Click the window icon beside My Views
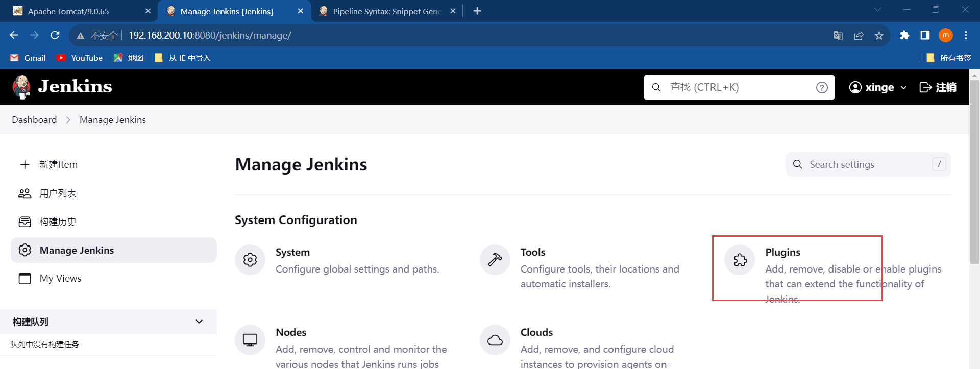 (24, 278)
